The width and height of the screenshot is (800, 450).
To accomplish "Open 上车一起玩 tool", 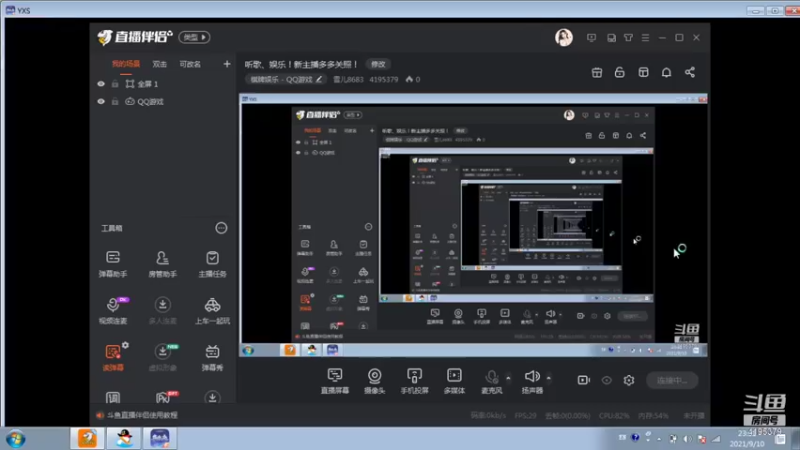I will pos(212,310).
